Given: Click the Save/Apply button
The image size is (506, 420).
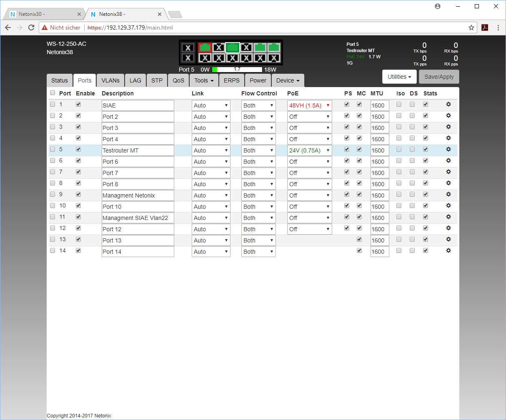Looking at the screenshot, I should pyautogui.click(x=439, y=77).
